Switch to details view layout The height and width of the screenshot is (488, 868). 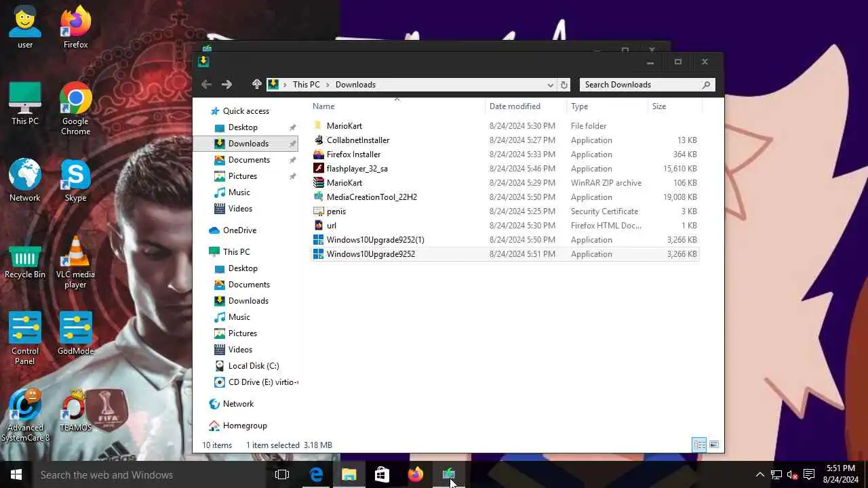699,445
